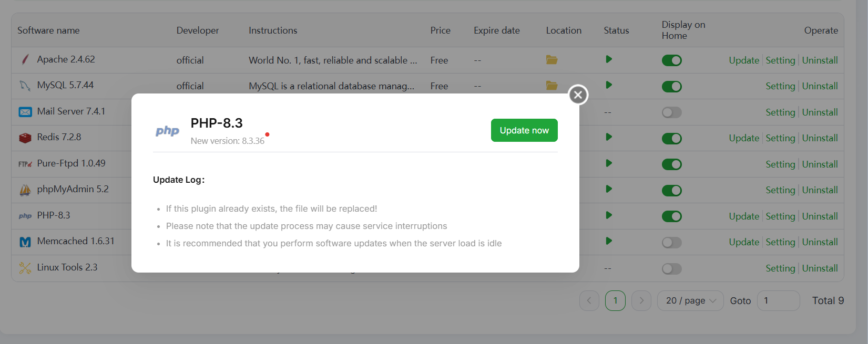Enable Memcached display on home
The height and width of the screenshot is (344, 868).
(671, 242)
